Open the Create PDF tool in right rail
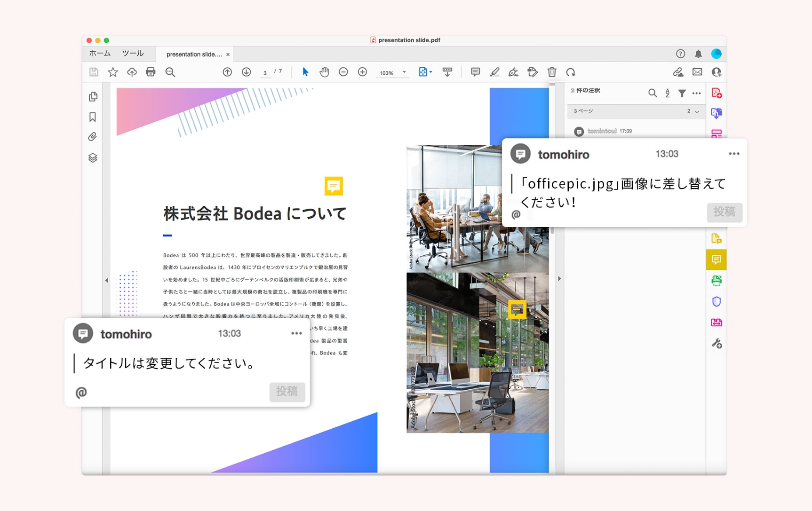The image size is (812, 511). coord(716,93)
